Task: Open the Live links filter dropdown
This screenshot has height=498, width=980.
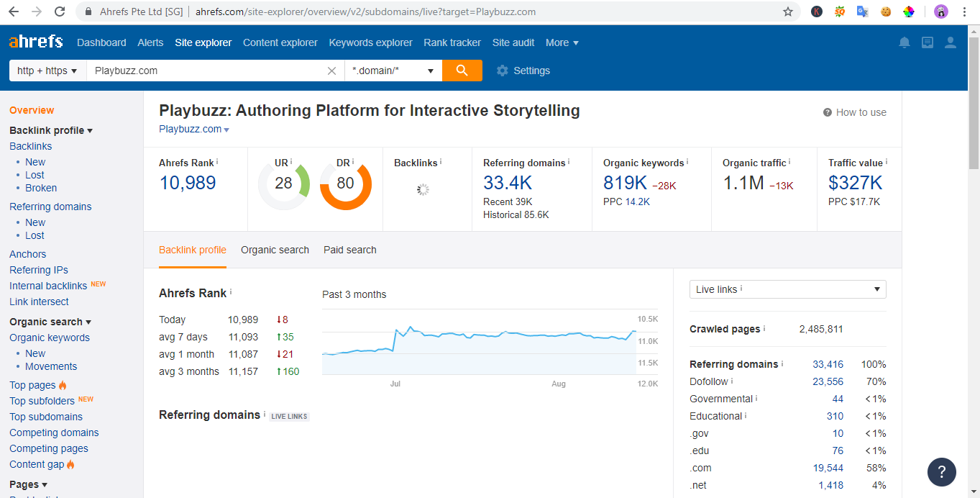Action: tap(787, 289)
